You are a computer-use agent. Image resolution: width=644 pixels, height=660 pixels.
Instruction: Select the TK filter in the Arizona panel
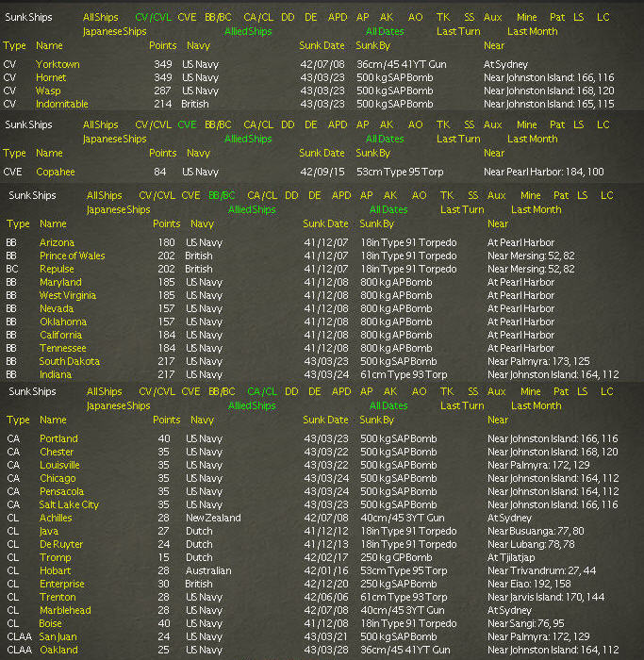click(x=447, y=195)
